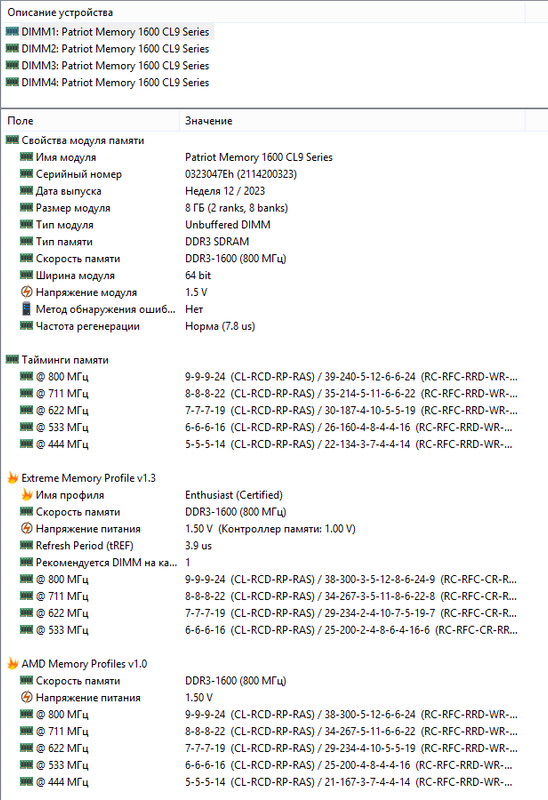
Task: Select the value '8 ГБ (2 ranks, 8 banks)'
Action: click(x=236, y=208)
